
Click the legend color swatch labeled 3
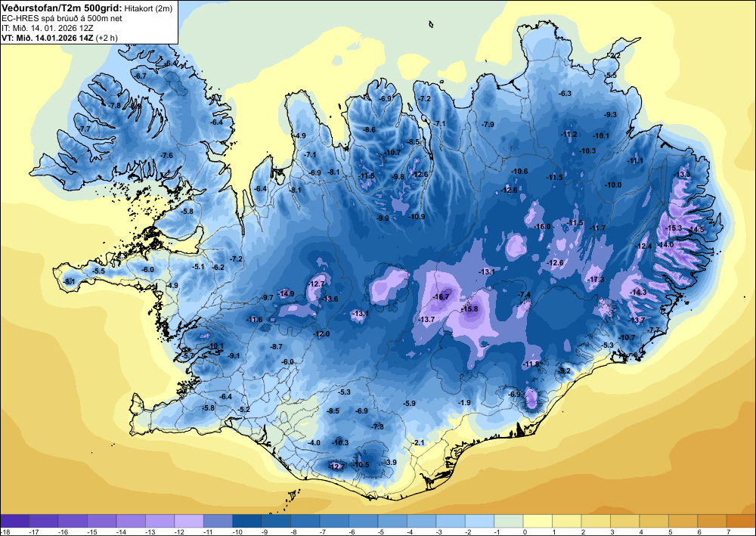pyautogui.click(x=625, y=521)
